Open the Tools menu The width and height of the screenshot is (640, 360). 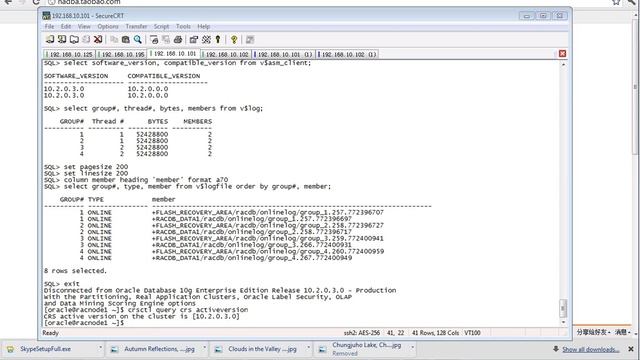click(x=183, y=27)
